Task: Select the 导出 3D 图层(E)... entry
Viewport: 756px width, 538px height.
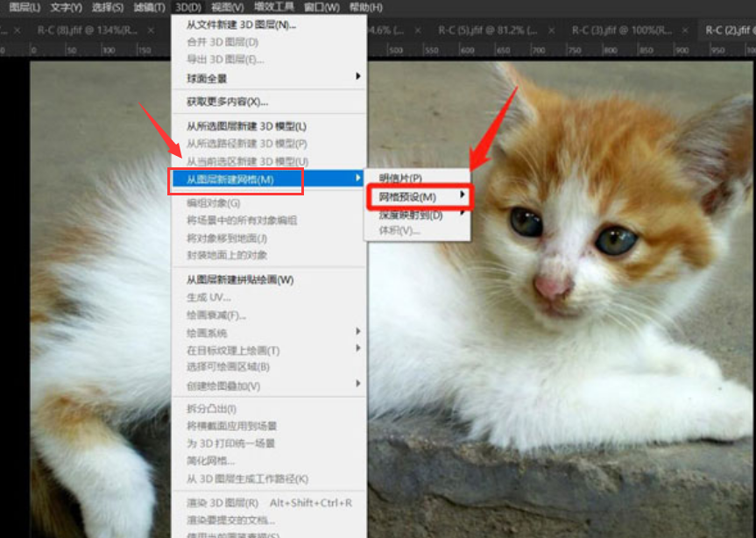Action: (269, 60)
